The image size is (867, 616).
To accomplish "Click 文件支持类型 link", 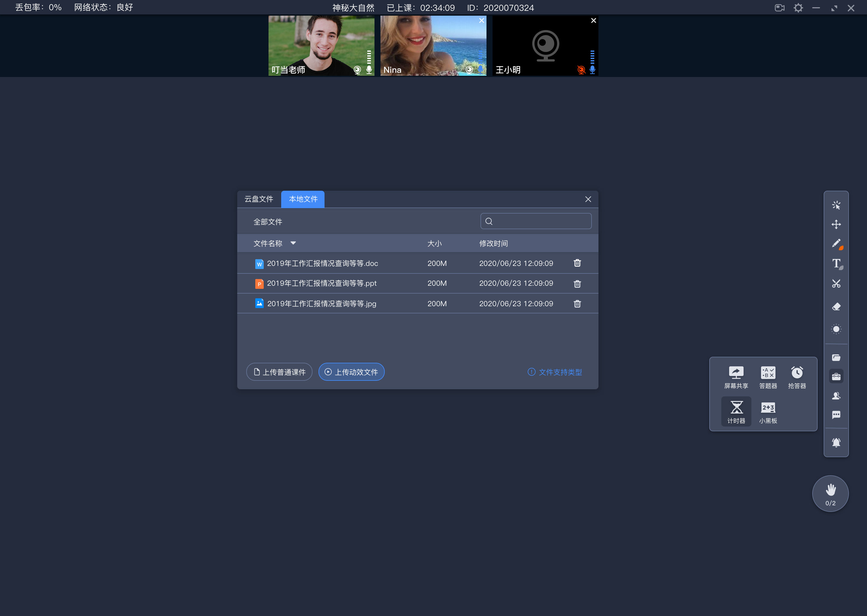I will (560, 372).
